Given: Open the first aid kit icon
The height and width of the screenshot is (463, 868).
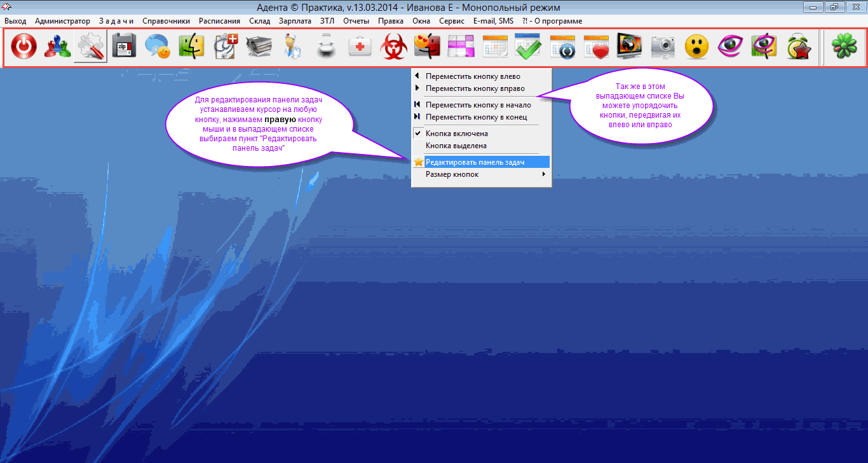Looking at the screenshot, I should (x=360, y=46).
